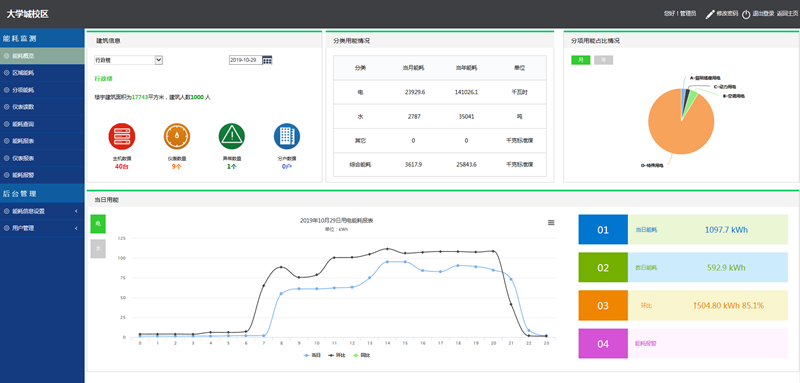The image size is (800, 383).
Task: Click the red 40台 host count
Action: (121, 166)
